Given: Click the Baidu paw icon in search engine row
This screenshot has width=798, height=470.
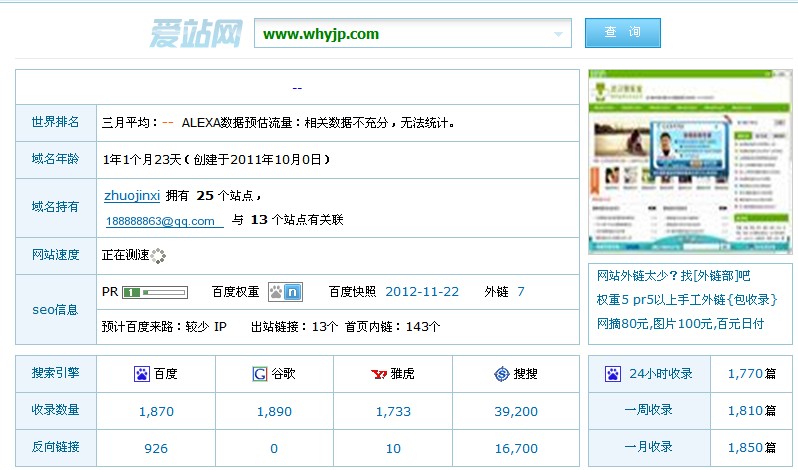Looking at the screenshot, I should pyautogui.click(x=141, y=374).
